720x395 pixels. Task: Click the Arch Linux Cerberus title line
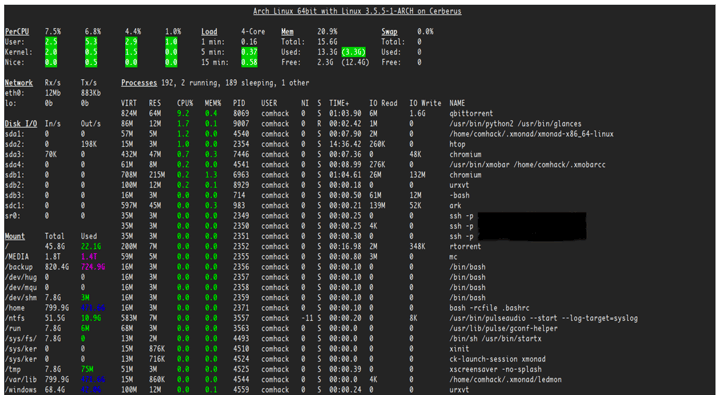pos(357,11)
